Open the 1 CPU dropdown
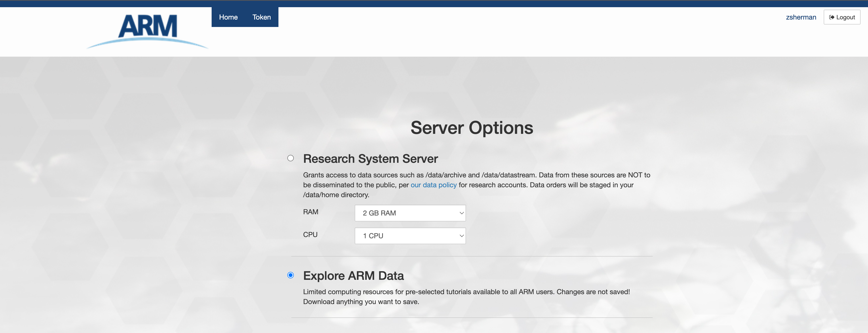The height and width of the screenshot is (333, 868). click(x=410, y=236)
